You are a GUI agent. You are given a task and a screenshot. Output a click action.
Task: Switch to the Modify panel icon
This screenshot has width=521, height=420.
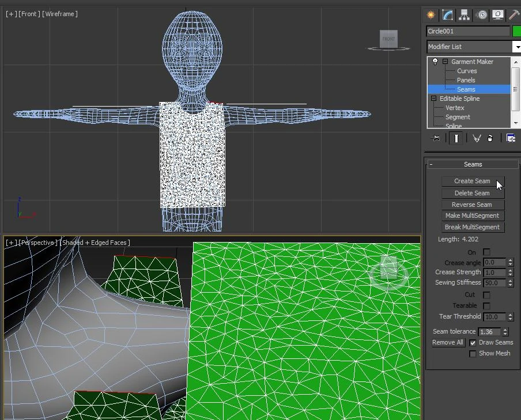[447, 15]
